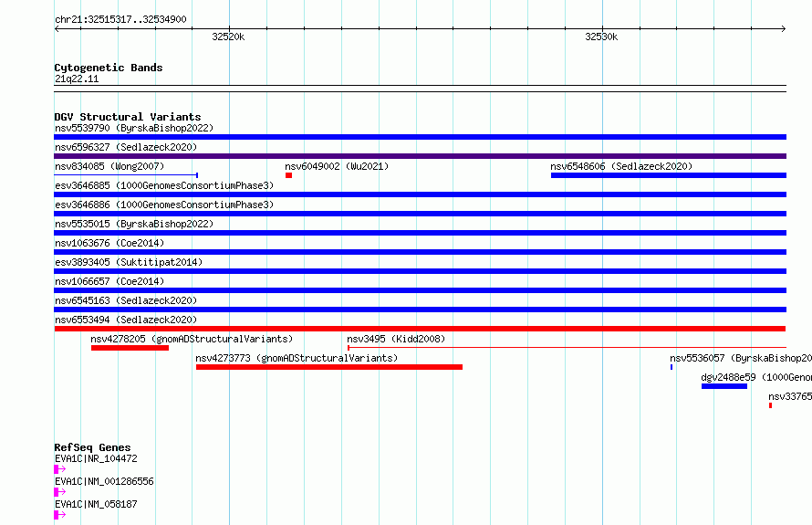Viewport: 812px width, 525px height.
Task: Select the blue dgv2488e59 variant bar
Action: point(724,386)
